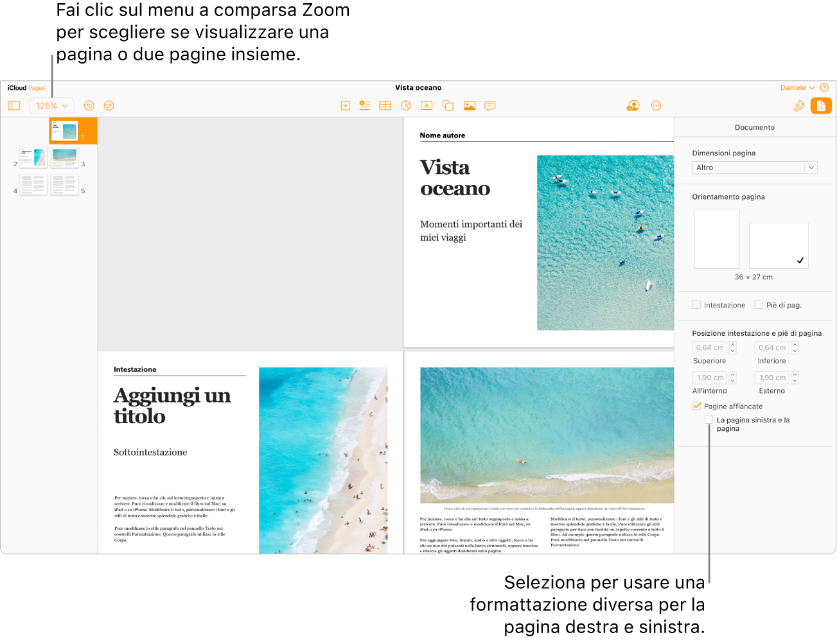Click the Superiore margin field
The image size is (837, 644).
tap(710, 347)
